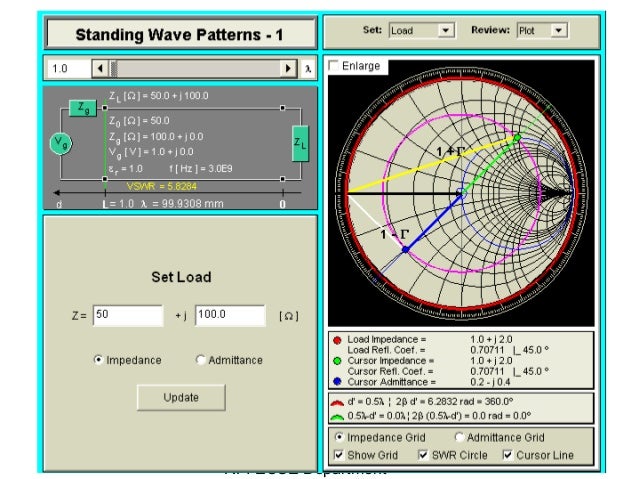This screenshot has height=479, width=638.
Task: Open the Review dropdown showing Plot
Action: (x=542, y=31)
